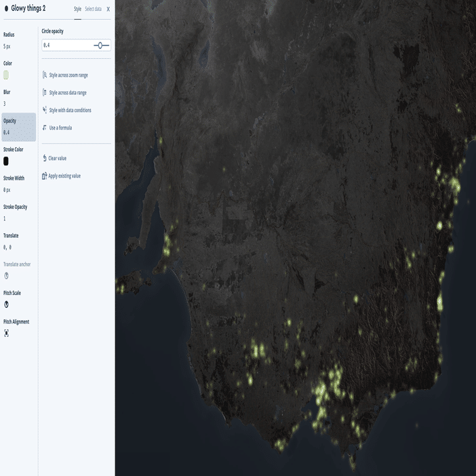Click the Stroke Color label

tap(14, 149)
